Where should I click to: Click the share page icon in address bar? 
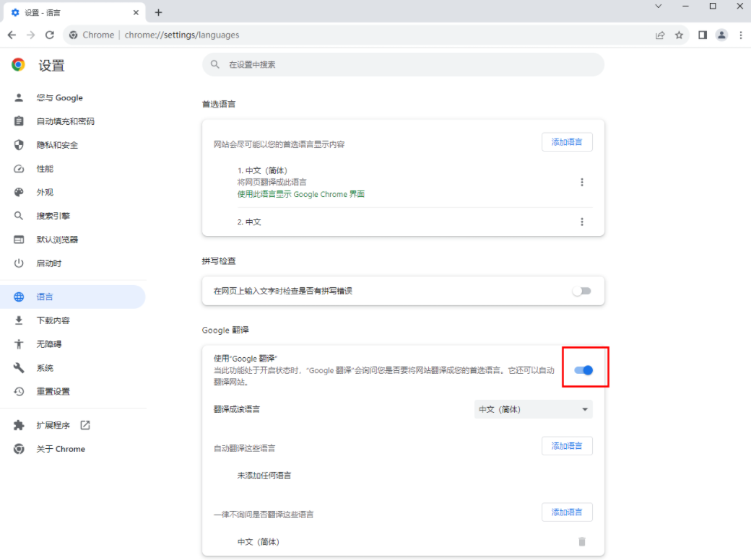click(660, 35)
